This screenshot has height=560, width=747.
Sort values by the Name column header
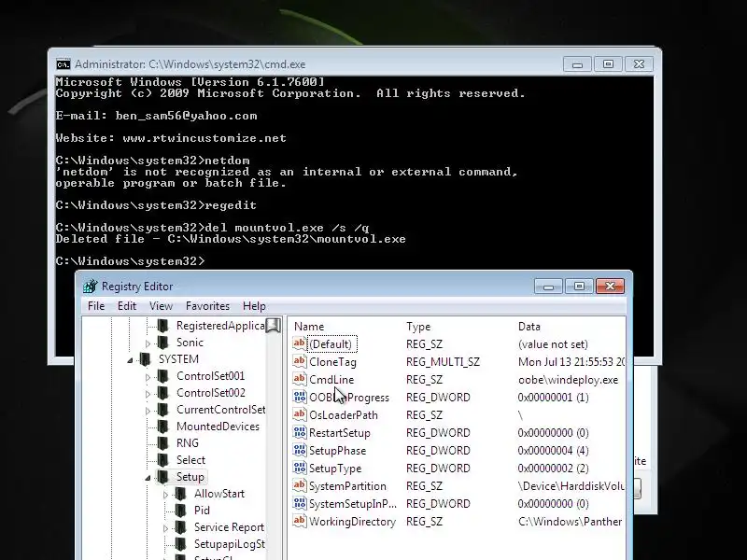click(309, 327)
